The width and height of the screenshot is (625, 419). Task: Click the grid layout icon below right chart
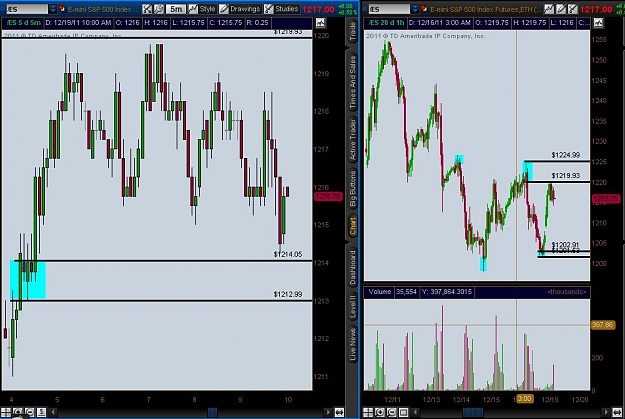(x=368, y=412)
